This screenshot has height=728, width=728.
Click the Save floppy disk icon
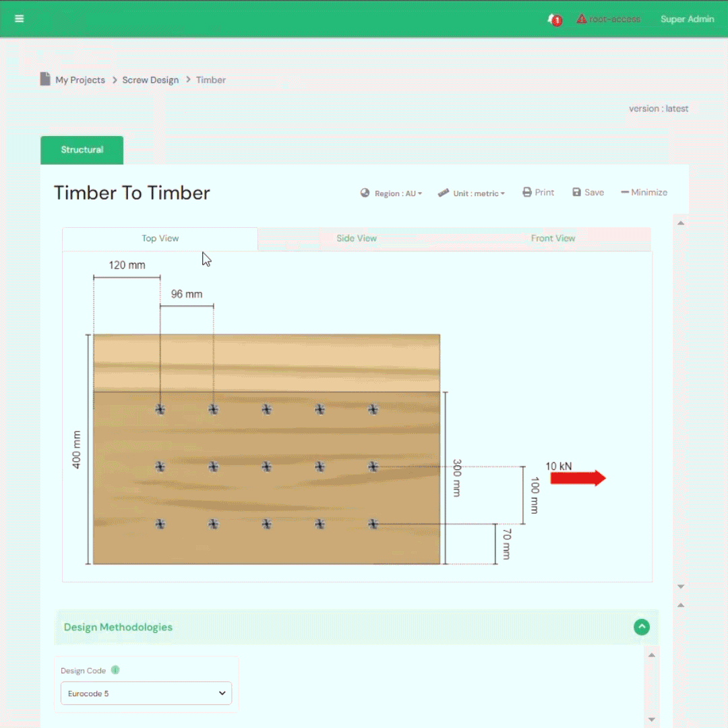(576, 193)
